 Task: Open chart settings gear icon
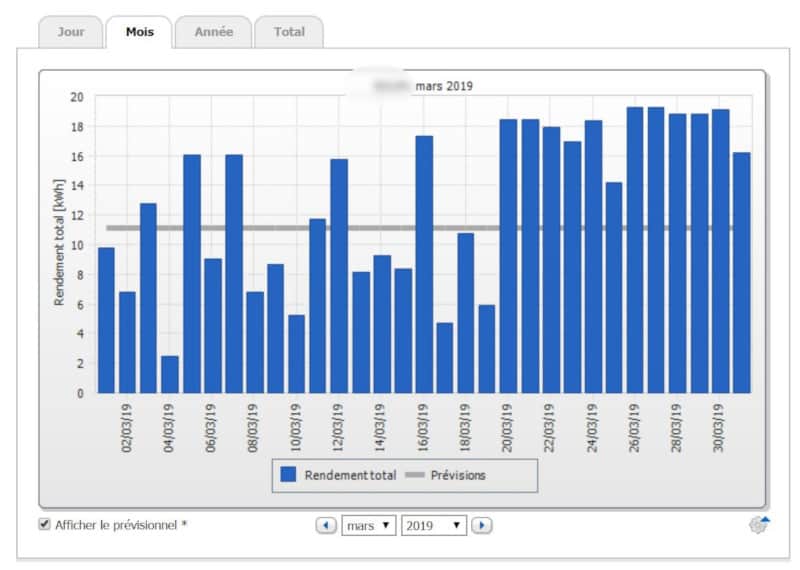pyautogui.click(x=759, y=524)
